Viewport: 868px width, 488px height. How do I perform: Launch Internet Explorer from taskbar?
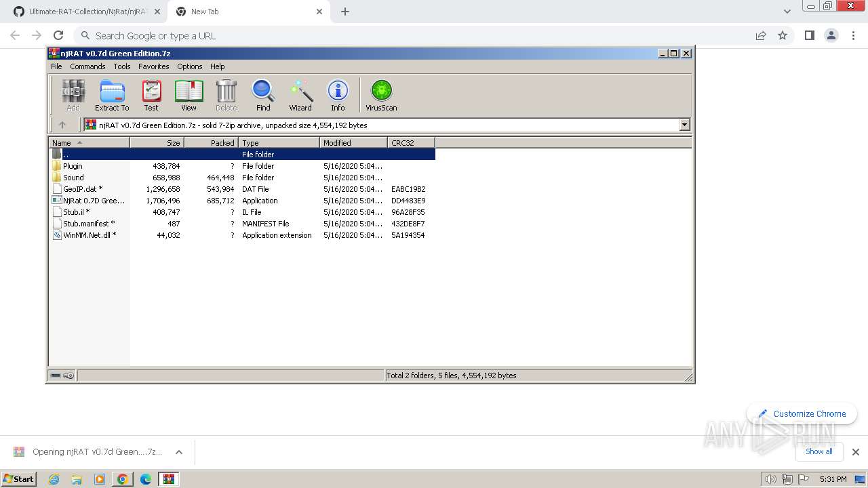54,479
